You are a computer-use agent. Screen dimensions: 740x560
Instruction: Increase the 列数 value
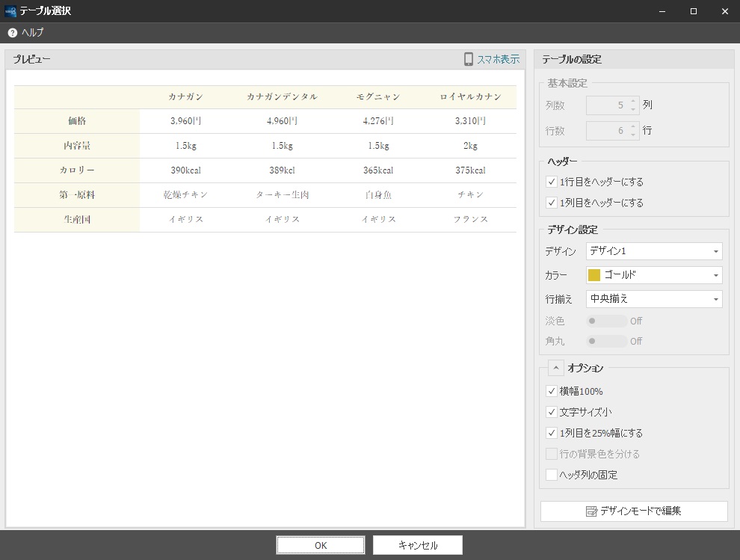click(x=633, y=101)
